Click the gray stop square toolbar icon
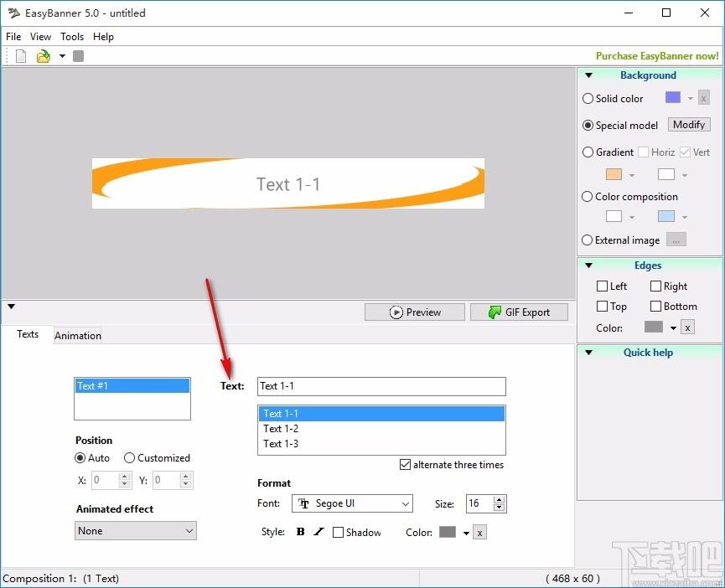Viewport: 725px width, 588px height. click(x=78, y=56)
